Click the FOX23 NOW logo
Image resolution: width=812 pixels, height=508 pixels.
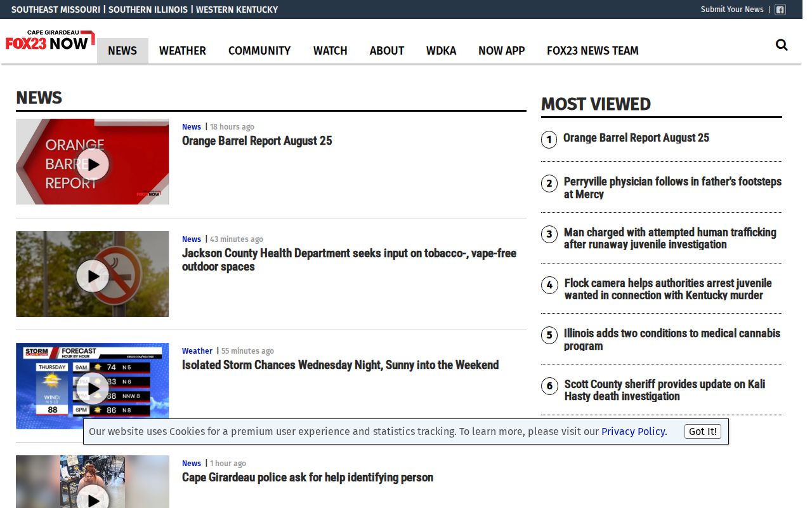point(50,40)
